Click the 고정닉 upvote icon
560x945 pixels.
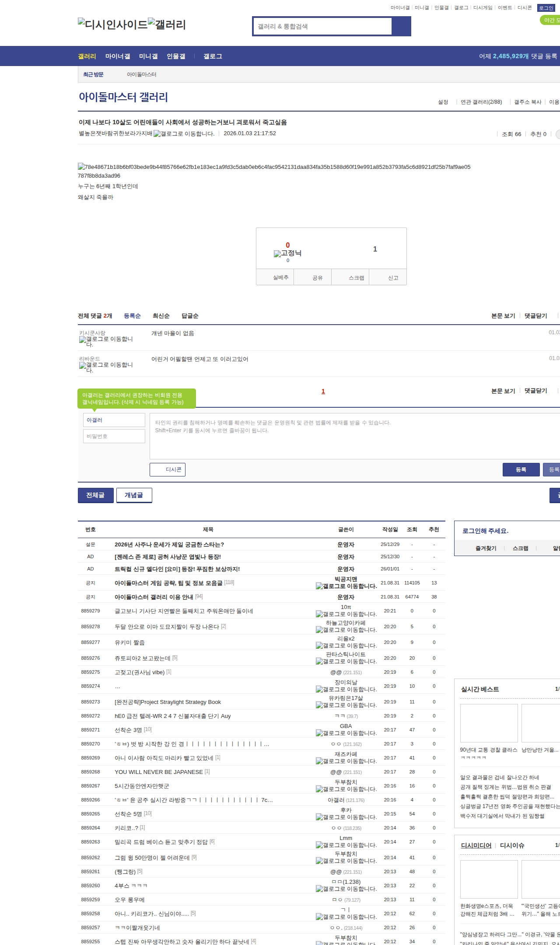coord(277,254)
